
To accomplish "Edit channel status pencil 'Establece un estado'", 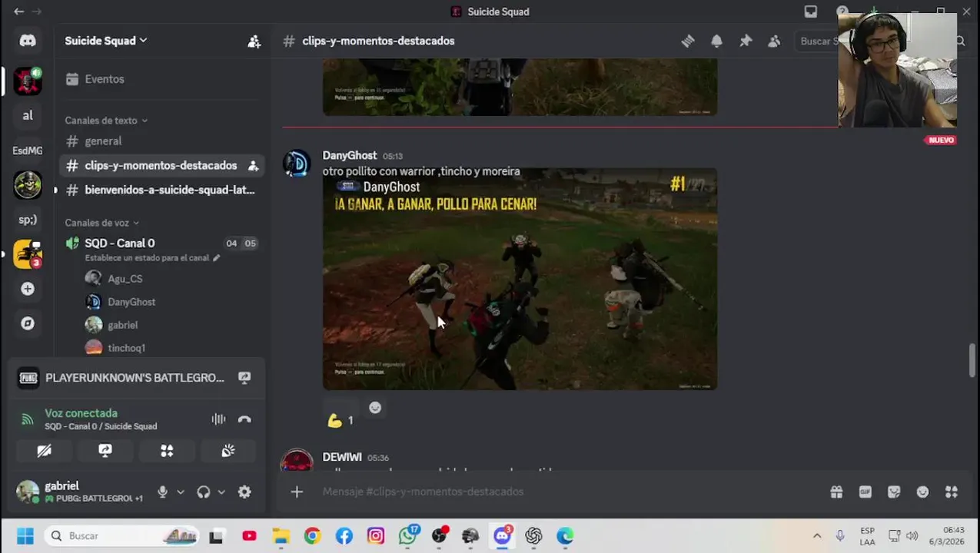I will coord(216,258).
